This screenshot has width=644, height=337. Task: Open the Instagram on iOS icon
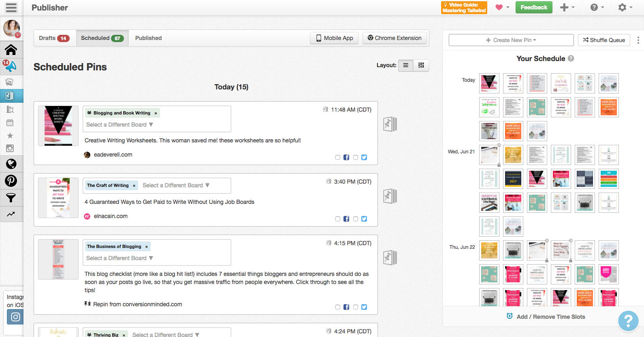15,317
